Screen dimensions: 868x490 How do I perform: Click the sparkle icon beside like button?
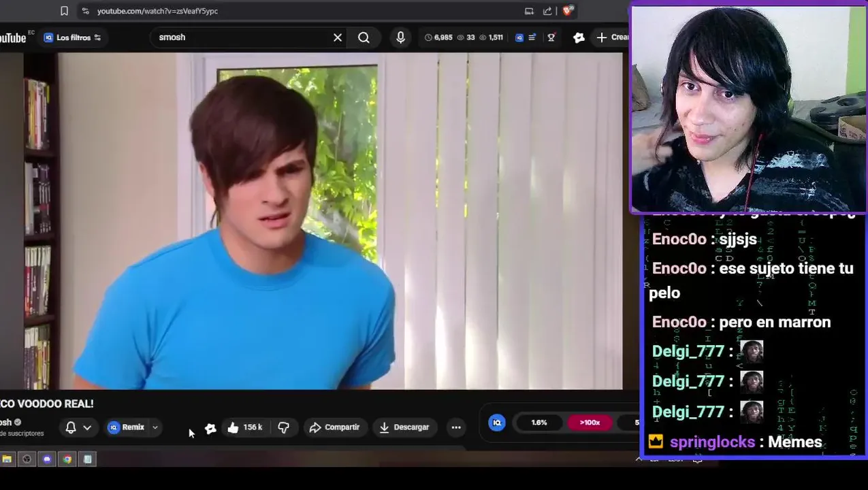point(210,427)
